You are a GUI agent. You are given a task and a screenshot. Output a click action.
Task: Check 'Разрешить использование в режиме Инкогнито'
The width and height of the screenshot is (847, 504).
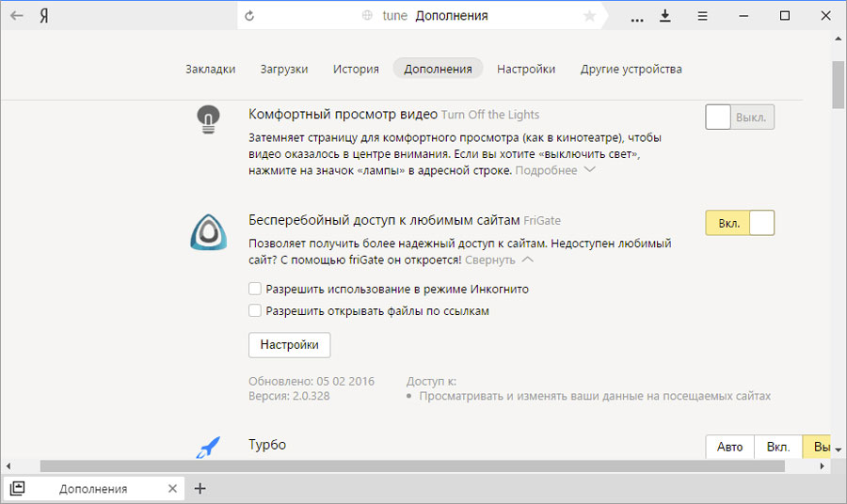[255, 290]
